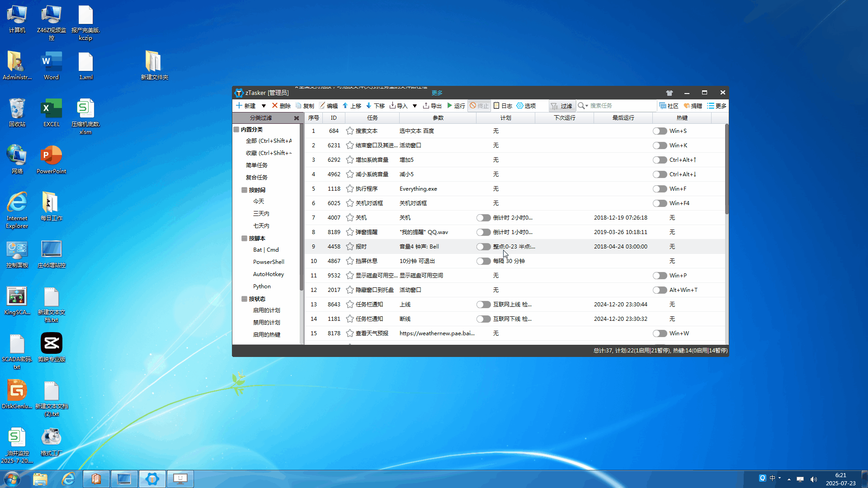The width and height of the screenshot is (868, 488).
Task: Filter tasks by 启用的计划
Action: point(266,310)
